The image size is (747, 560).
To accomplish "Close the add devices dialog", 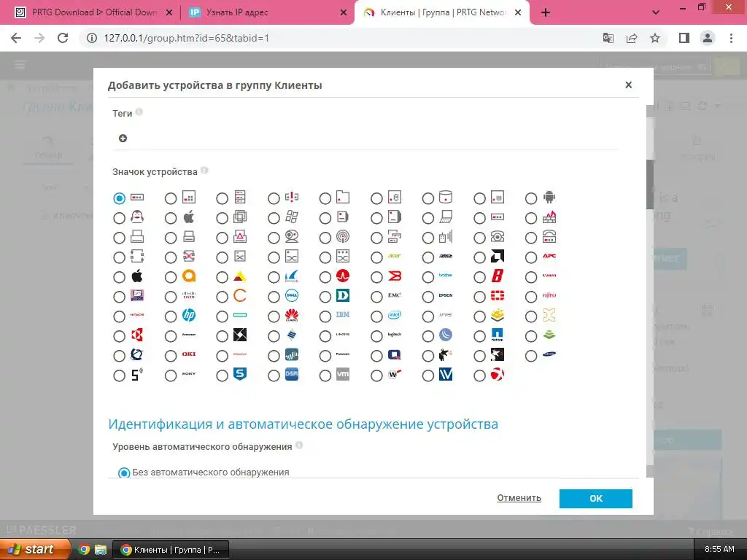I will tap(628, 85).
